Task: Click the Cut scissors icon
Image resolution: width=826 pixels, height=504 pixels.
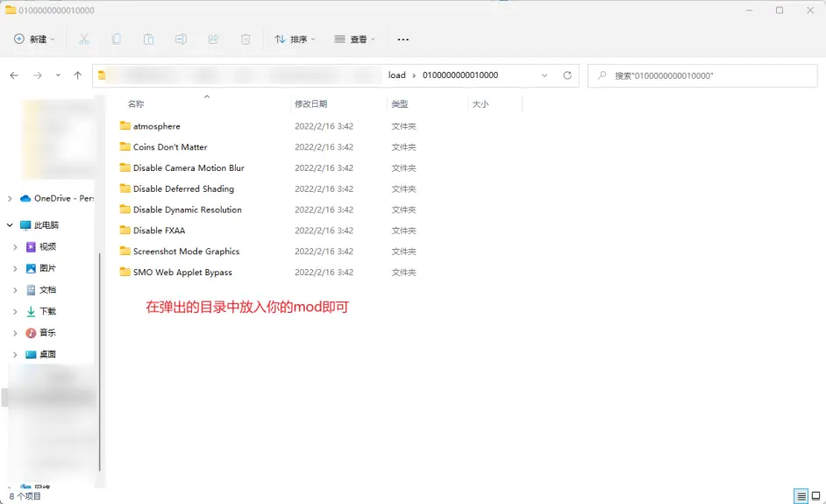Action: click(x=84, y=39)
